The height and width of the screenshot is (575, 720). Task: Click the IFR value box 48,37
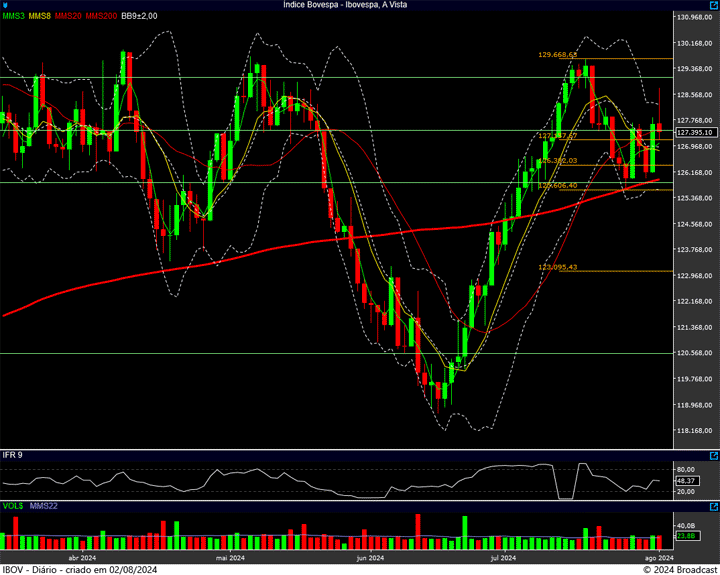pos(686,481)
